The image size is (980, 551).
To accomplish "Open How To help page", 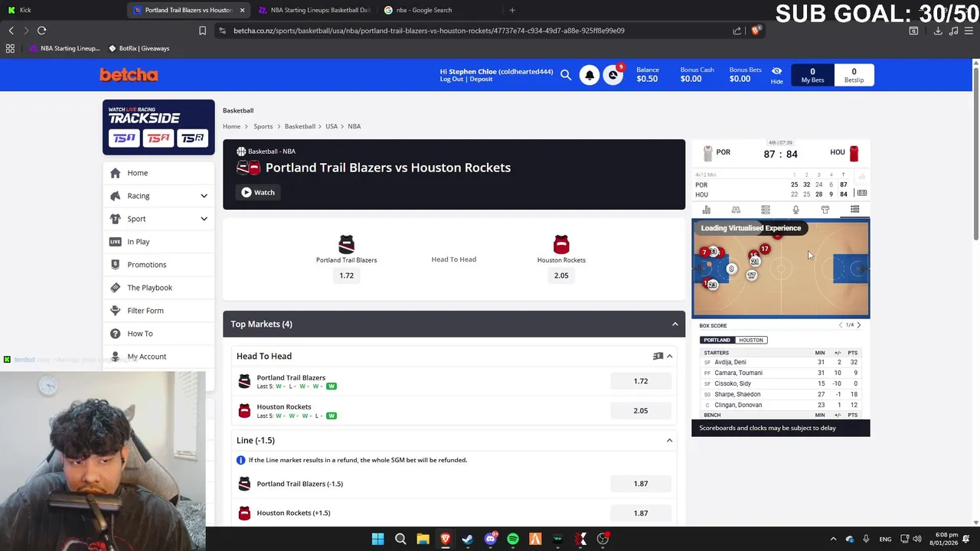I will pyautogui.click(x=158, y=334).
